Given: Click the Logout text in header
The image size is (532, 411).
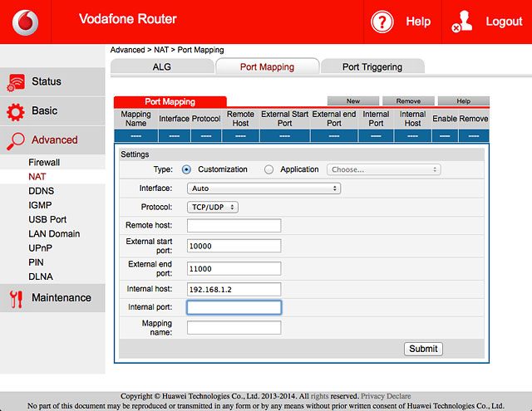Looking at the screenshot, I should pyautogui.click(x=504, y=22).
